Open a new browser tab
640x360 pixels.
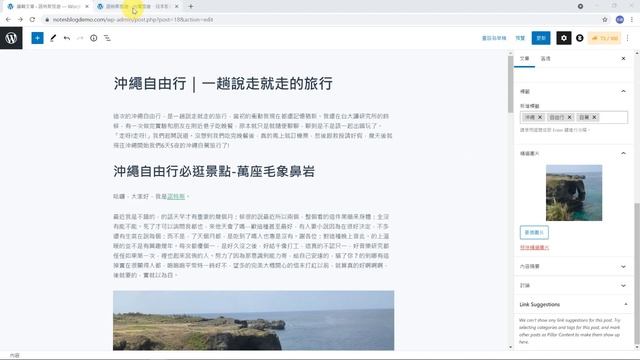coord(191,6)
